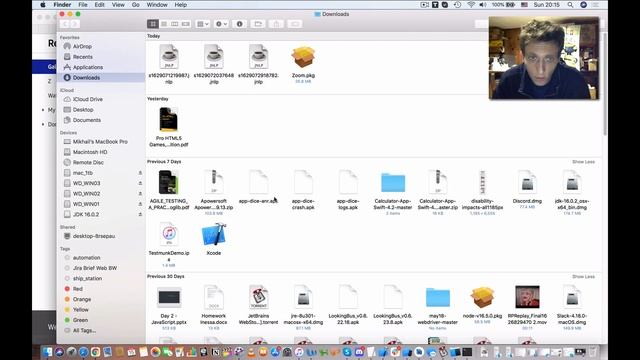Select the Apowersoft zip archive
640x360 pixels.
213,182
